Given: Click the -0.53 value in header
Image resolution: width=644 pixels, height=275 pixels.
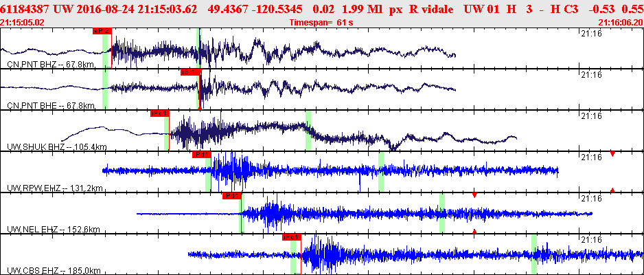Looking at the screenshot, I should point(603,9).
